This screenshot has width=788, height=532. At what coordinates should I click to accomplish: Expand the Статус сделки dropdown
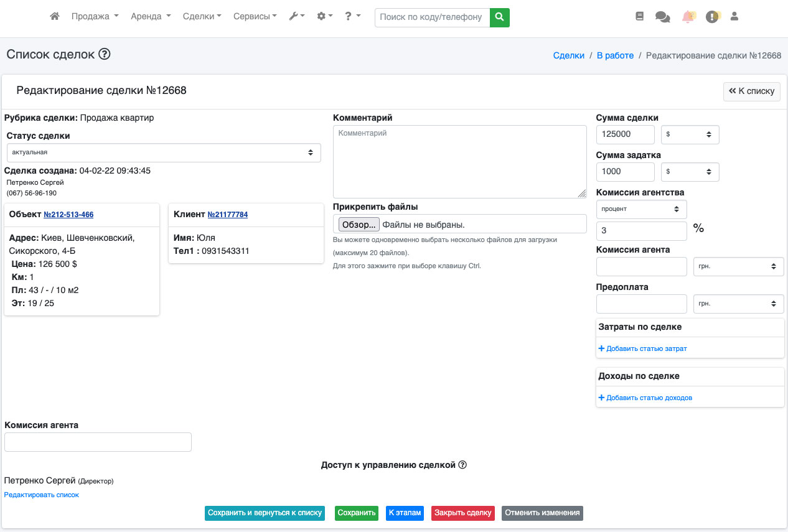coord(164,152)
